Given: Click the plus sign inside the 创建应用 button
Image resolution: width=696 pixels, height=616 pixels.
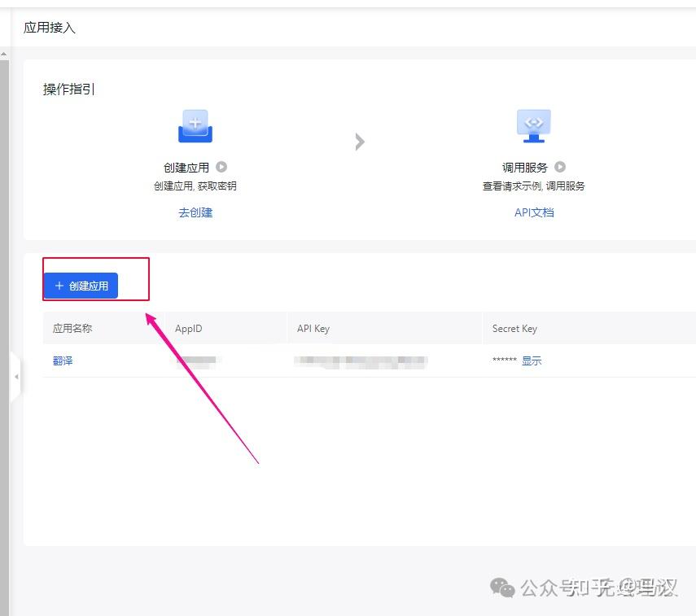Looking at the screenshot, I should (x=59, y=286).
